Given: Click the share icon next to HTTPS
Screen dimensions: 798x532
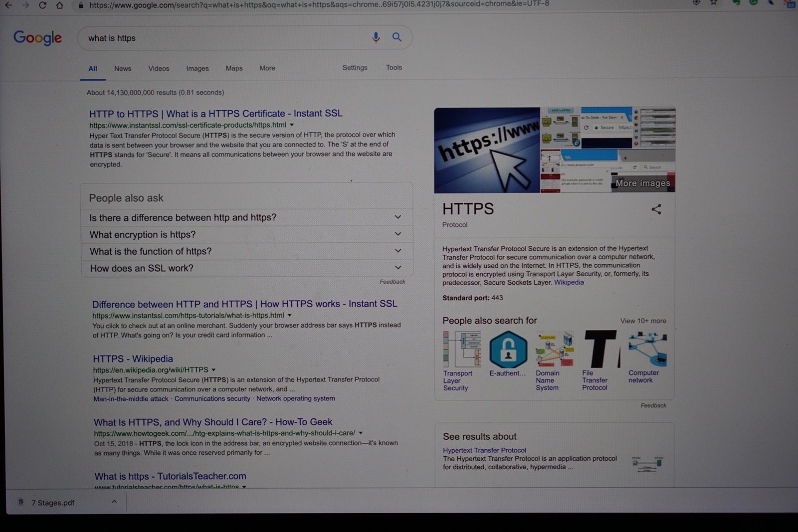Looking at the screenshot, I should tap(656, 209).
